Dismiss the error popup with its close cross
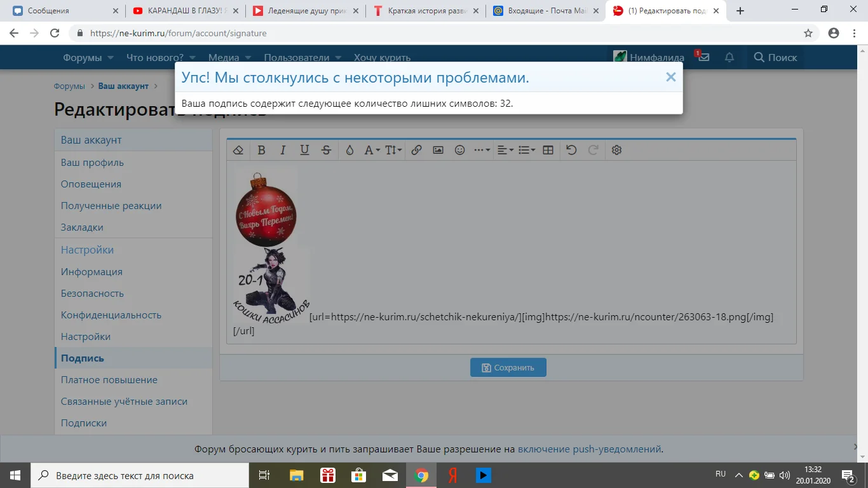 point(670,77)
